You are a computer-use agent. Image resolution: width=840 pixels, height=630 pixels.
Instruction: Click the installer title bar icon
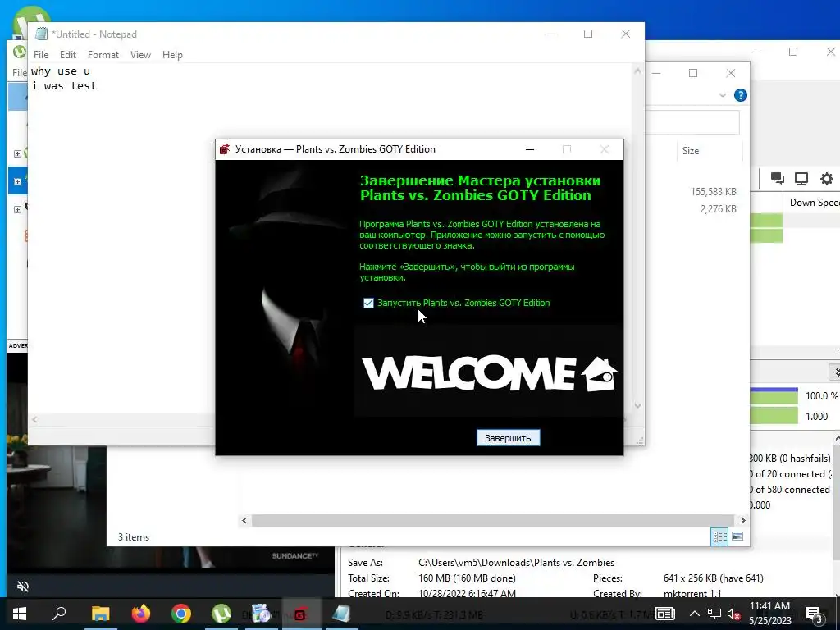pos(225,149)
